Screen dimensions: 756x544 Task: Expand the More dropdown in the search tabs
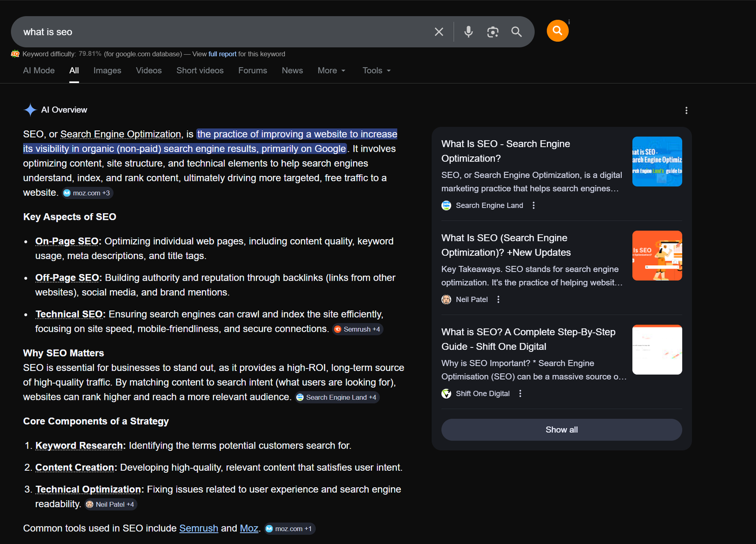[x=332, y=70]
